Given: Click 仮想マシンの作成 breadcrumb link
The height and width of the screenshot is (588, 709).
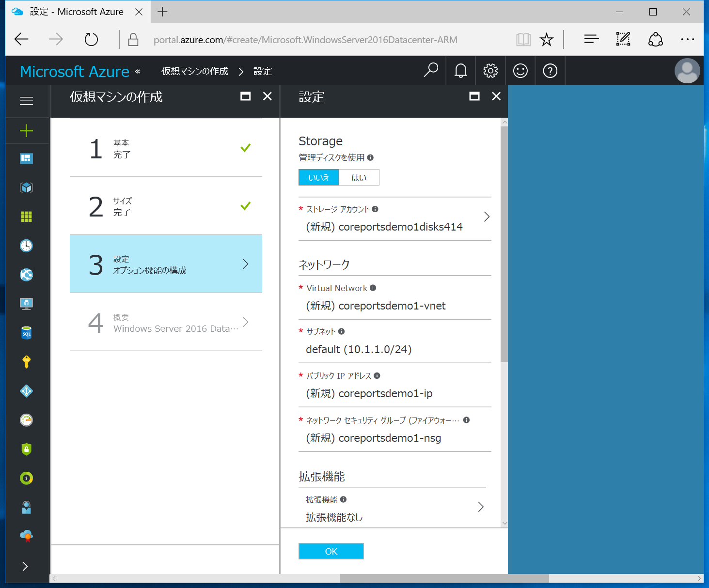Looking at the screenshot, I should click(195, 71).
